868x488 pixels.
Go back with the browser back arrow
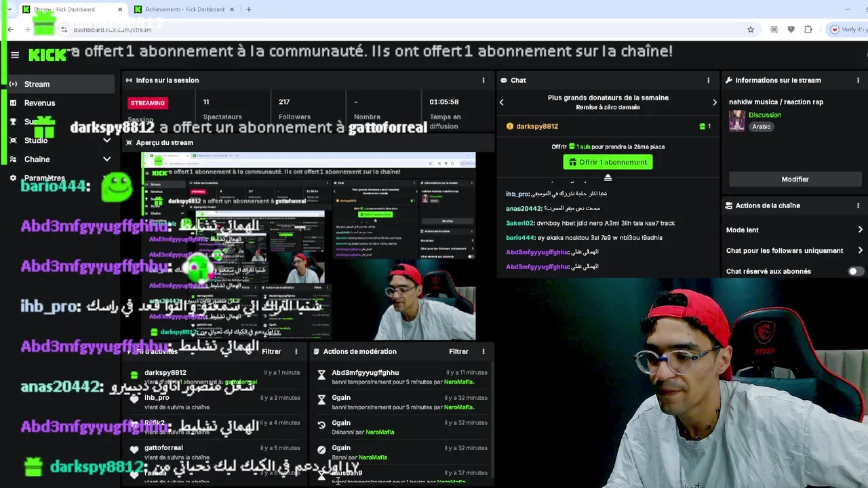tap(10, 29)
